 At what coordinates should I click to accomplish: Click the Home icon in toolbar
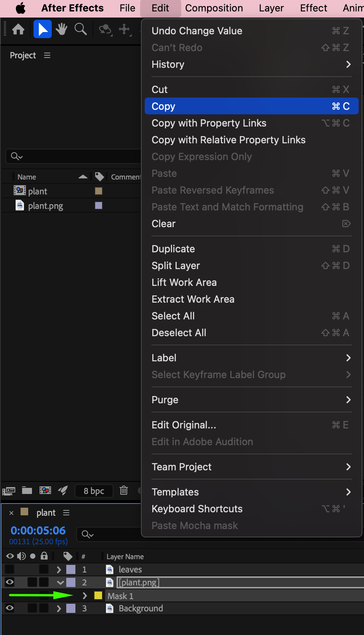pyautogui.click(x=18, y=29)
